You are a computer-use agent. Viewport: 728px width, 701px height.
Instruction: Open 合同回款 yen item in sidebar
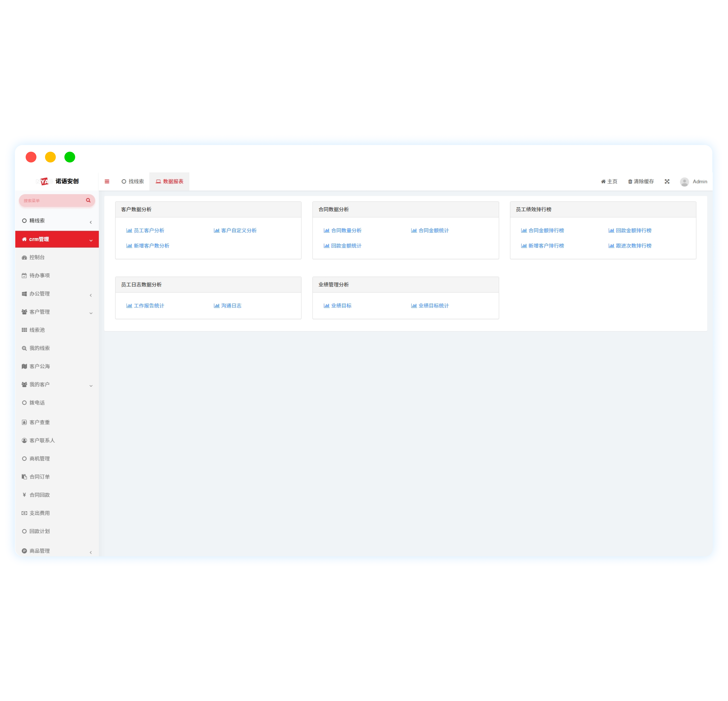pos(39,495)
